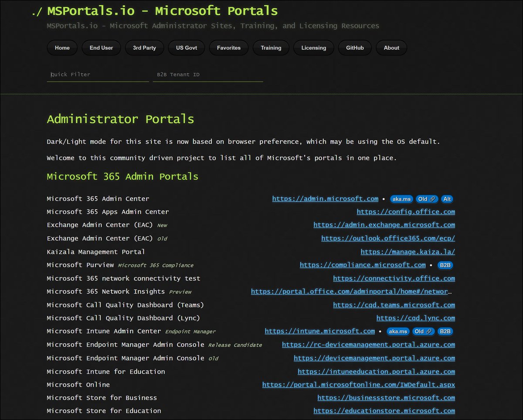Click the Alt badge for Admin Center

pos(447,199)
